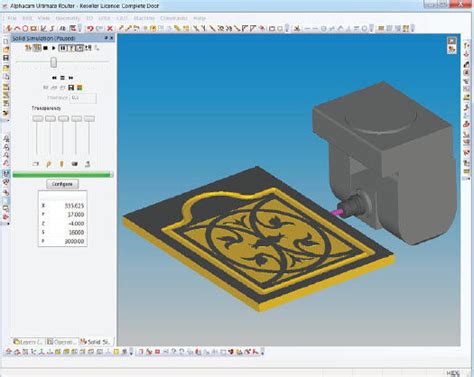The height and width of the screenshot is (377, 474).
Task: Open the File menu
Action: [x=12, y=18]
